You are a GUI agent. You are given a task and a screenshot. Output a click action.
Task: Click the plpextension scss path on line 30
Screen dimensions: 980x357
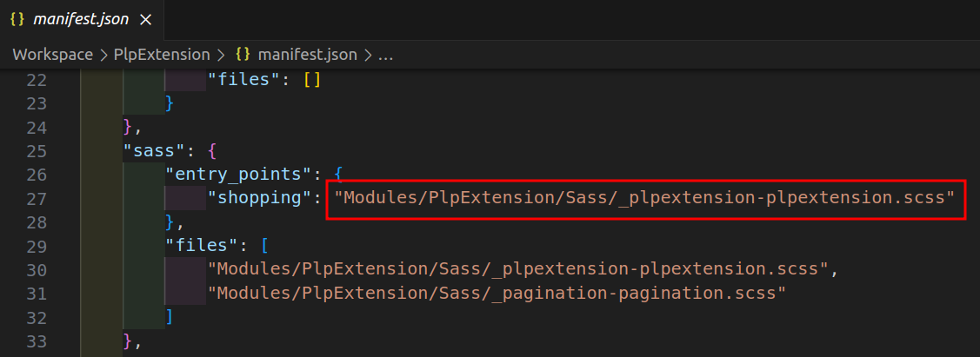pyautogui.click(x=517, y=268)
